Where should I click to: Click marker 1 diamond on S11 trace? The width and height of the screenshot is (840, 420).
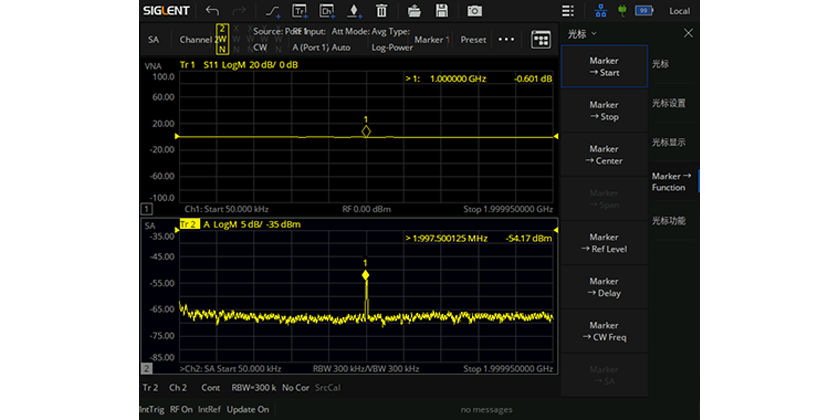pyautogui.click(x=366, y=131)
